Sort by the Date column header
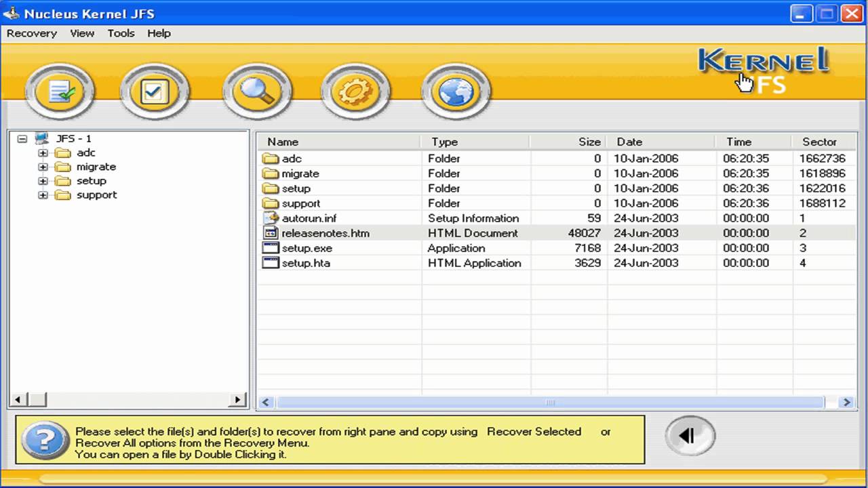868x488 pixels. click(660, 142)
